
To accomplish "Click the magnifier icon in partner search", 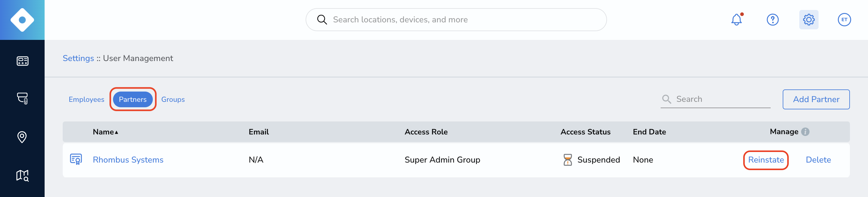I will coord(666,99).
